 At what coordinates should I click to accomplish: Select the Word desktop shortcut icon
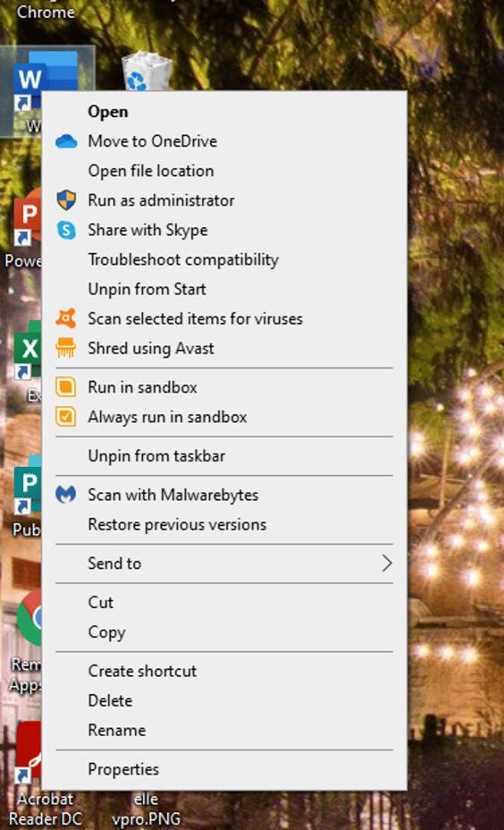click(x=44, y=80)
